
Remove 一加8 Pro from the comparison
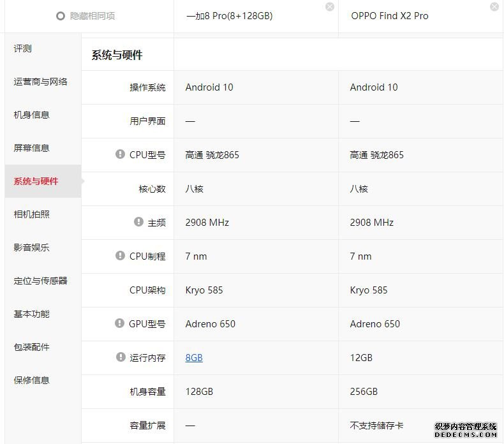pyautogui.click(x=330, y=7)
